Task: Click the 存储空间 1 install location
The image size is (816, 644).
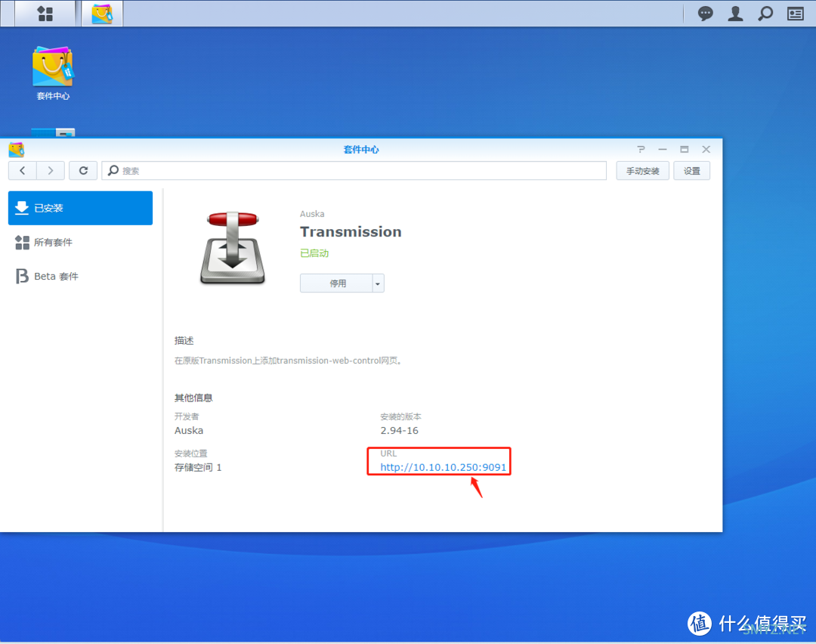Action: (198, 468)
